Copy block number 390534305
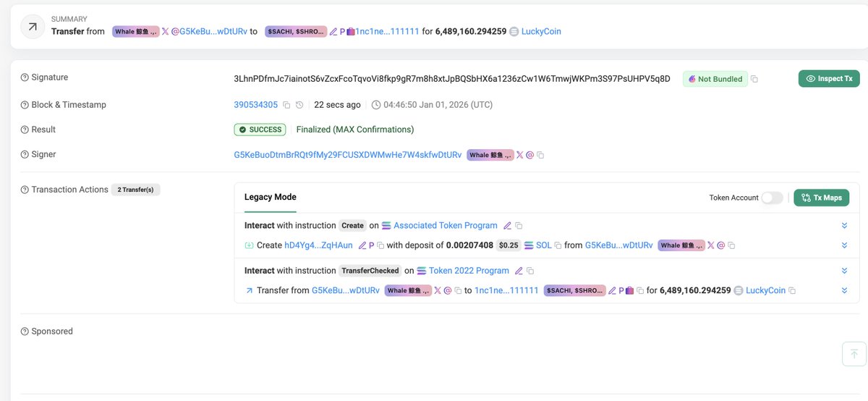Screen dimensions: 868x401 286,105
